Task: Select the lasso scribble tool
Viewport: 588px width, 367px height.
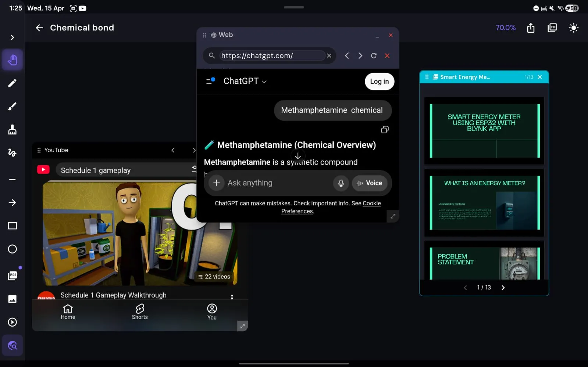Action: pyautogui.click(x=13, y=153)
